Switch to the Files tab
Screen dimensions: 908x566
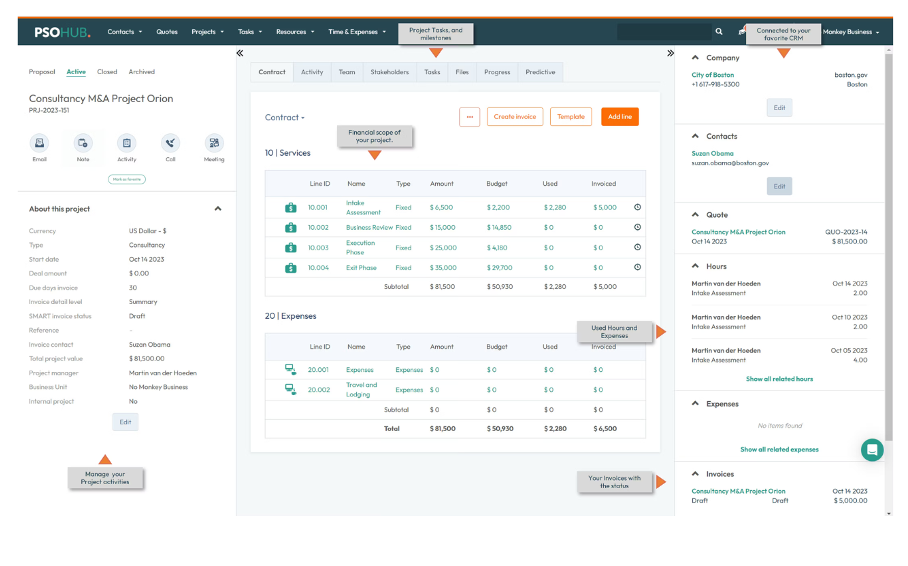[x=462, y=72]
